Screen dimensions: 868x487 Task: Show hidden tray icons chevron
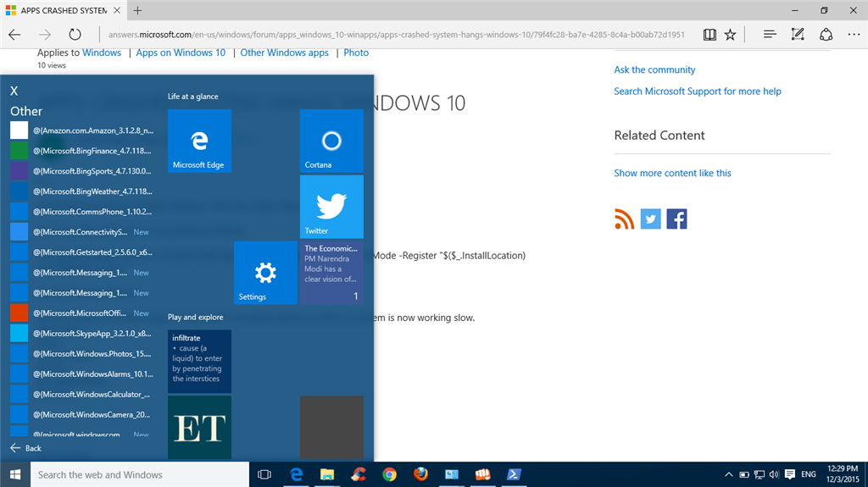click(728, 475)
